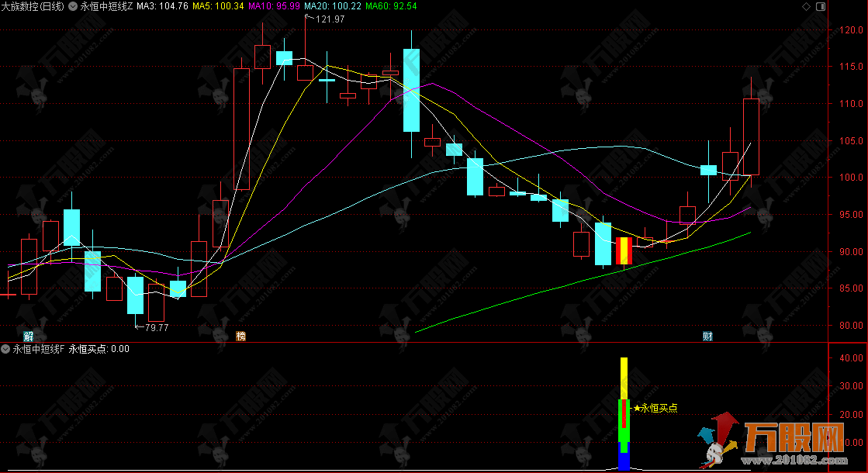Click the 20.00 indicator axis label

coord(851,414)
